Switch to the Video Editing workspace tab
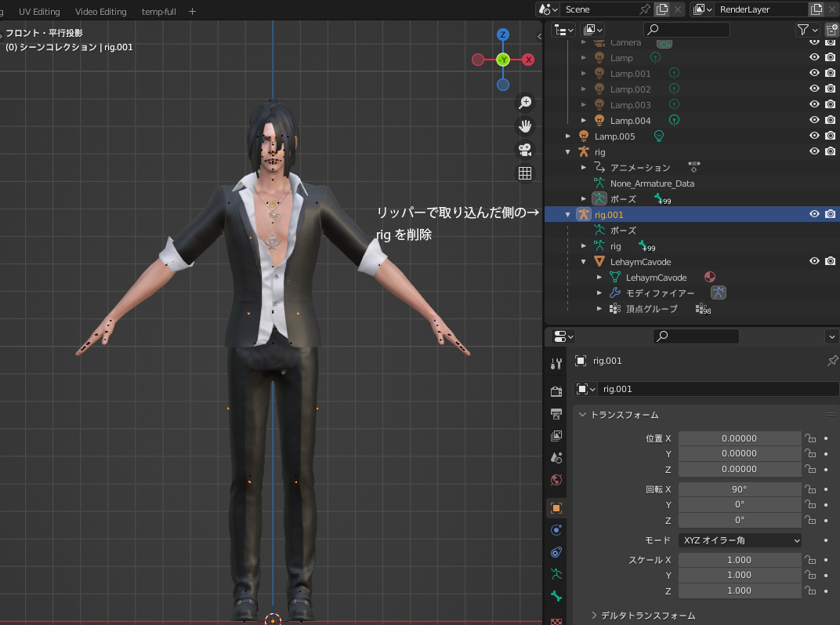Image resolution: width=840 pixels, height=625 pixels. click(100, 12)
